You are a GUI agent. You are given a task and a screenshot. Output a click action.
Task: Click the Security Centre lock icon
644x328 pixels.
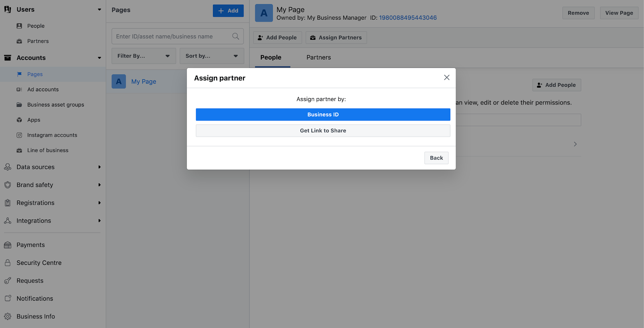coord(8,262)
